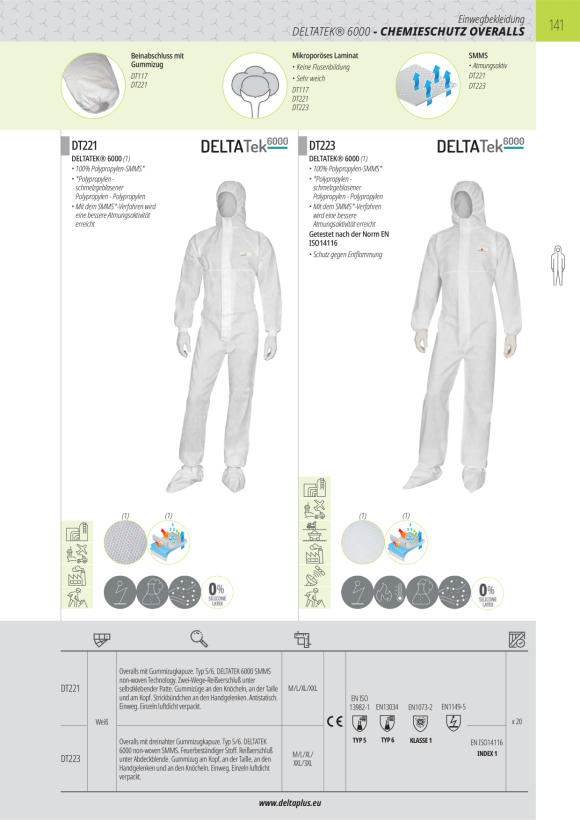
Task: Click the DT221 product heading
Action: pos(84,145)
